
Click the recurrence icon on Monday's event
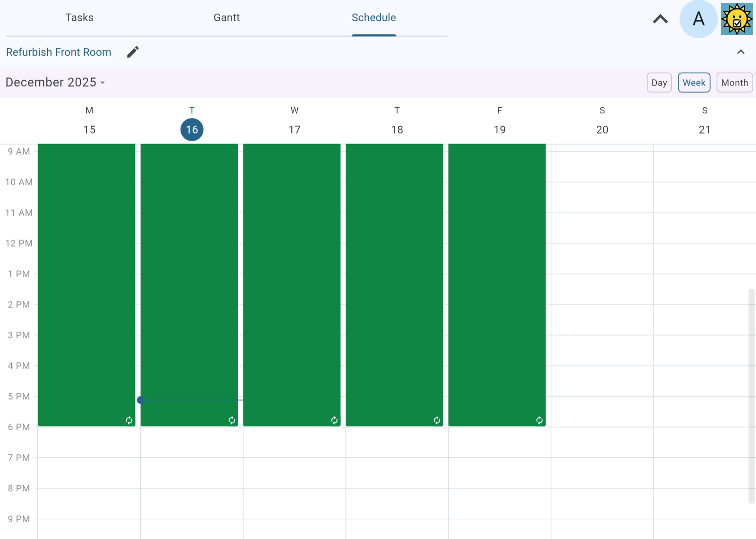click(x=129, y=420)
